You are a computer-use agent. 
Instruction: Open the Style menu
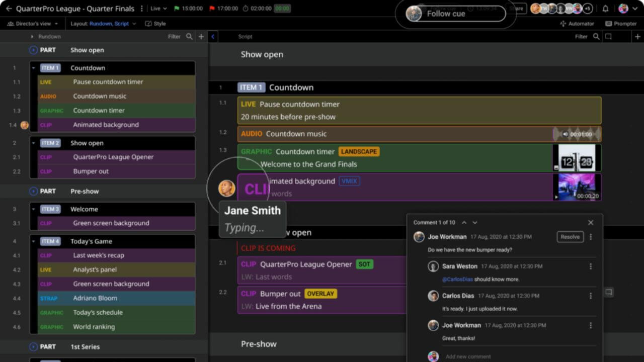coord(155,24)
